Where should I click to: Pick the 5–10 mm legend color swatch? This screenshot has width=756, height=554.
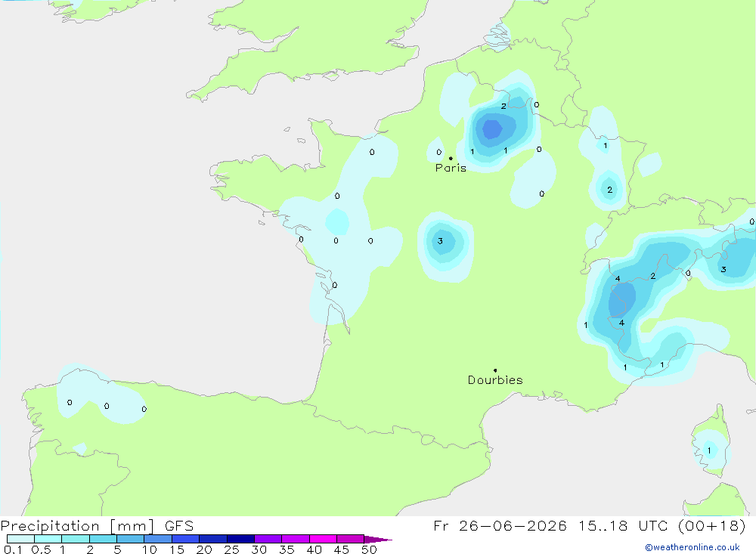pos(131,539)
